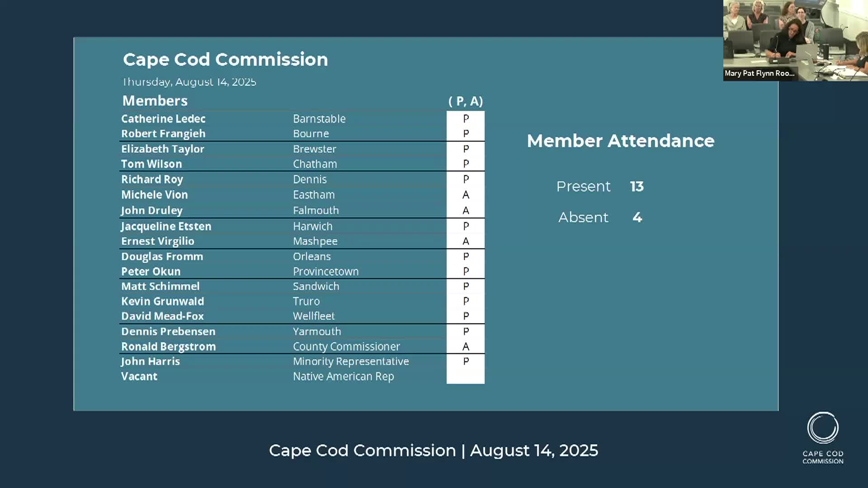Select John Druley in the members list
The height and width of the screenshot is (488, 868).
pyautogui.click(x=151, y=211)
